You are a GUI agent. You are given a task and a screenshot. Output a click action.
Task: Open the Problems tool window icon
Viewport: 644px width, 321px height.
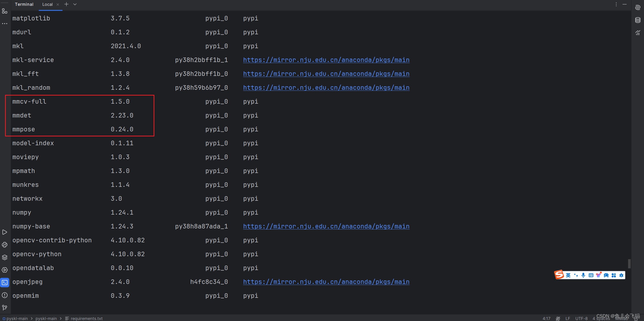coord(5,295)
